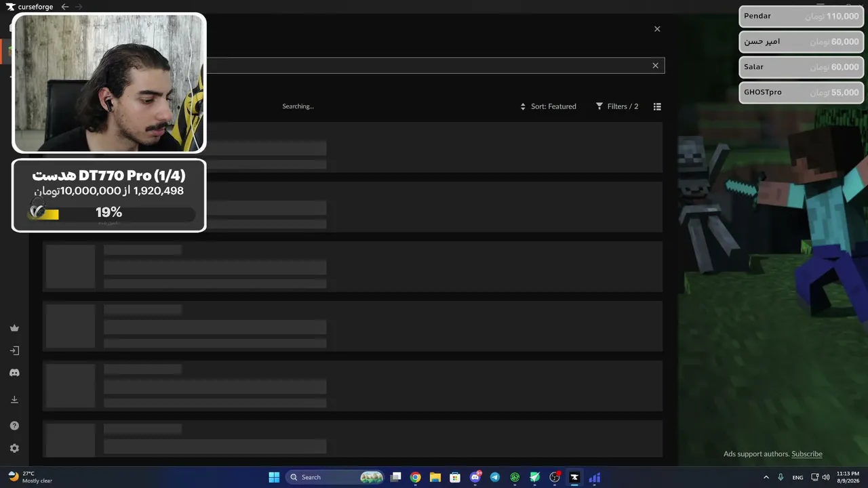Click the taskbar Search box
The width and height of the screenshot is (868, 488).
(335, 477)
